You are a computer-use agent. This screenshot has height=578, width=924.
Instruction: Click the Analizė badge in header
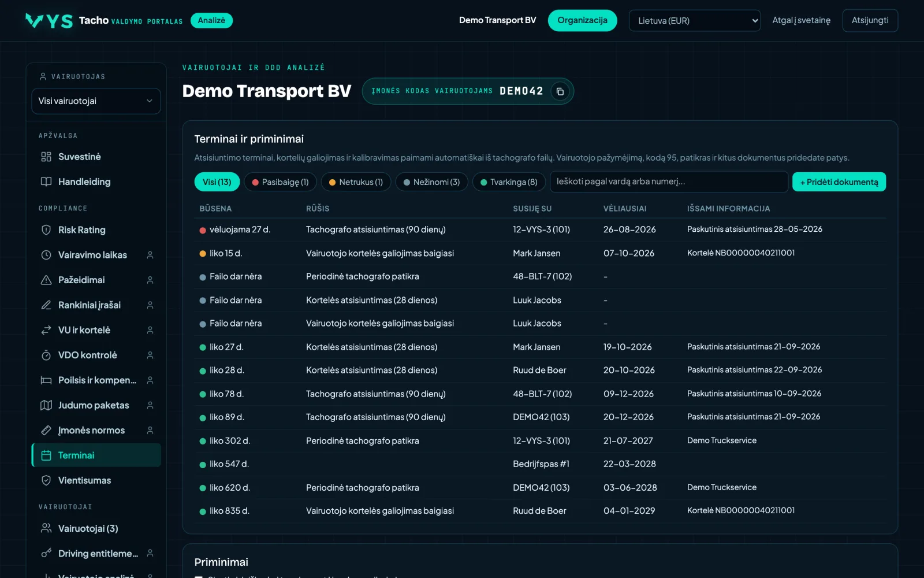pos(211,20)
